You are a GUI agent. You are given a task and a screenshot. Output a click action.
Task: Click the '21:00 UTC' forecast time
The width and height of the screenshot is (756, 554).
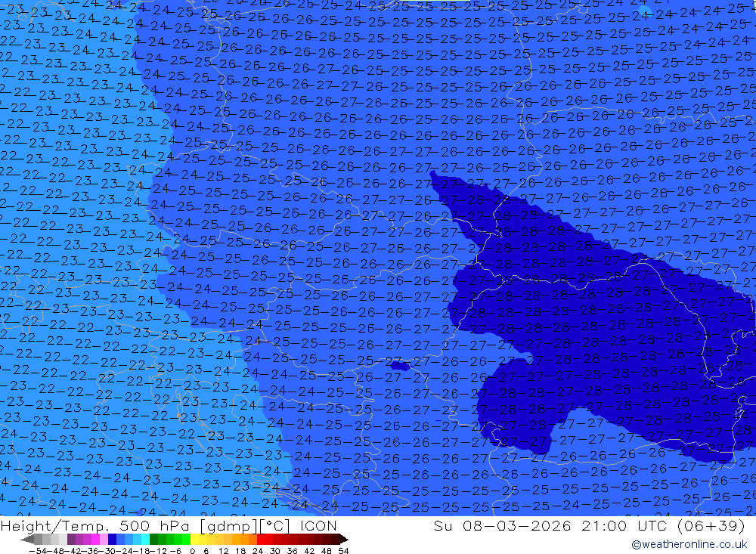coord(625,525)
